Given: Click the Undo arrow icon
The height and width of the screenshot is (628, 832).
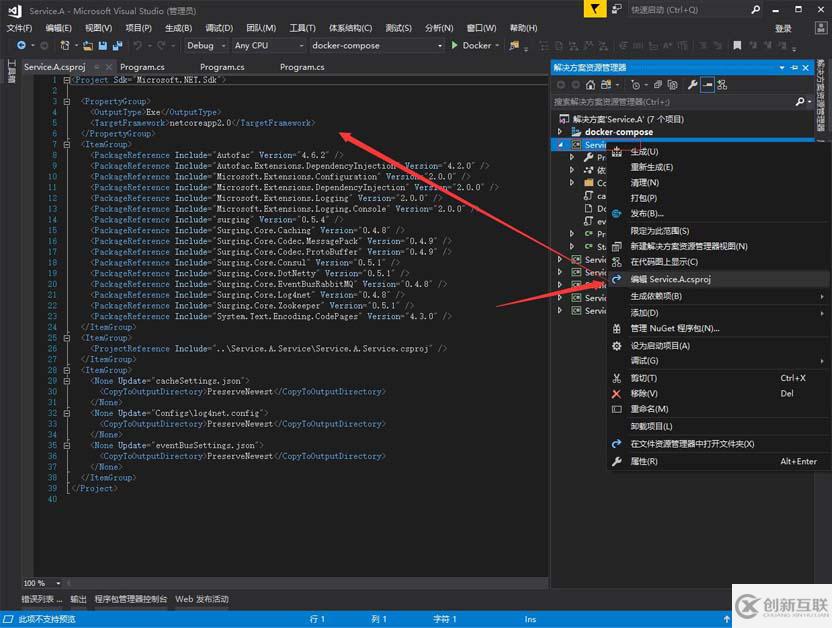Looking at the screenshot, I should pyautogui.click(x=137, y=46).
